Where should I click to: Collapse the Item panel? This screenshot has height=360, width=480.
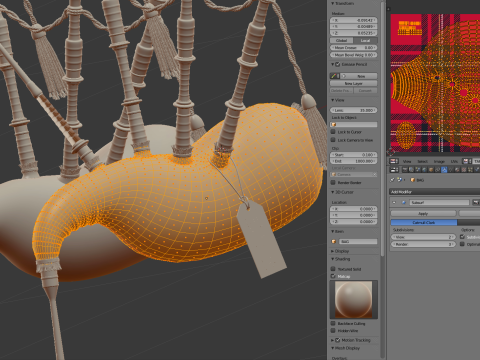pos(332,231)
